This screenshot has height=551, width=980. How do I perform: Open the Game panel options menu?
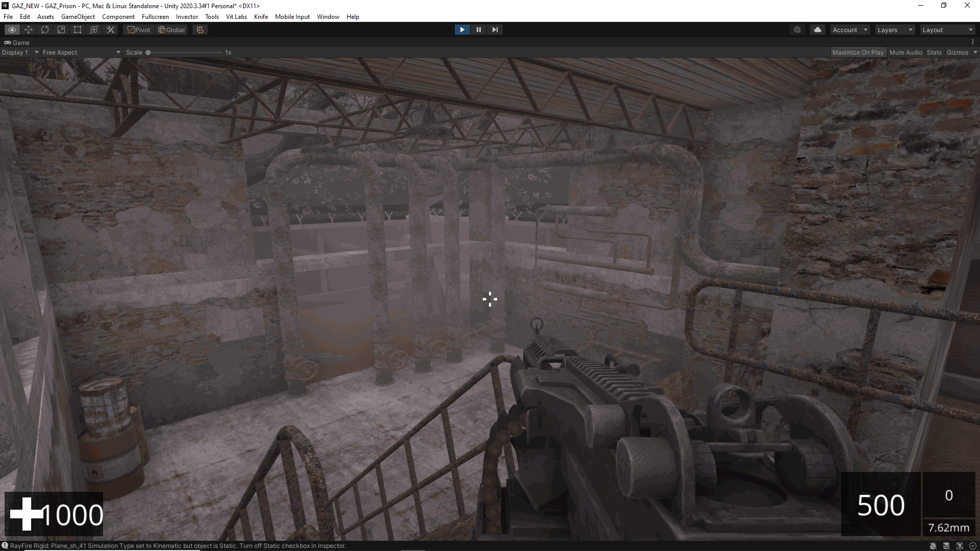[973, 42]
